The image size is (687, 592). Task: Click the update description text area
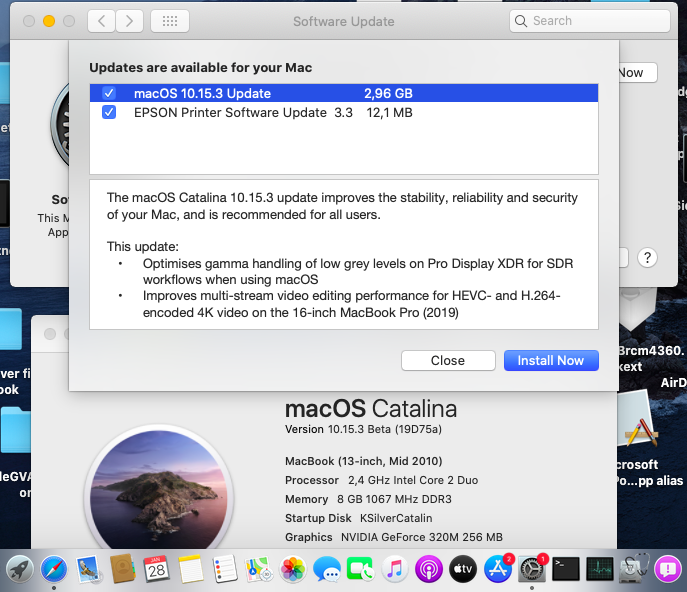[344, 255]
